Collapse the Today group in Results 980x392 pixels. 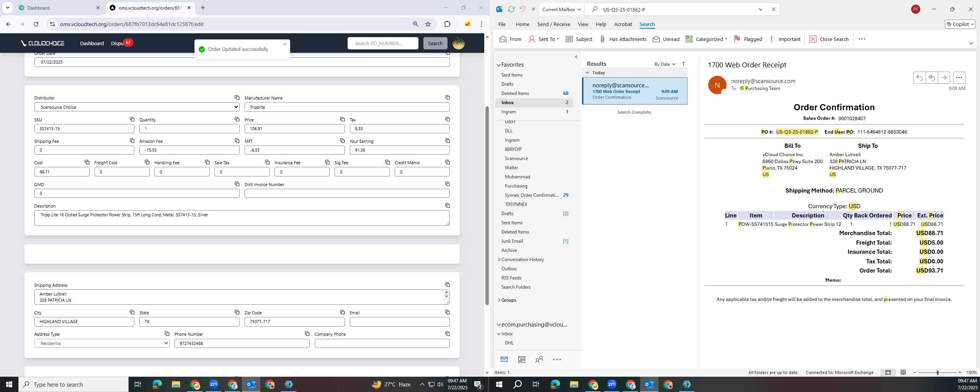coord(587,73)
